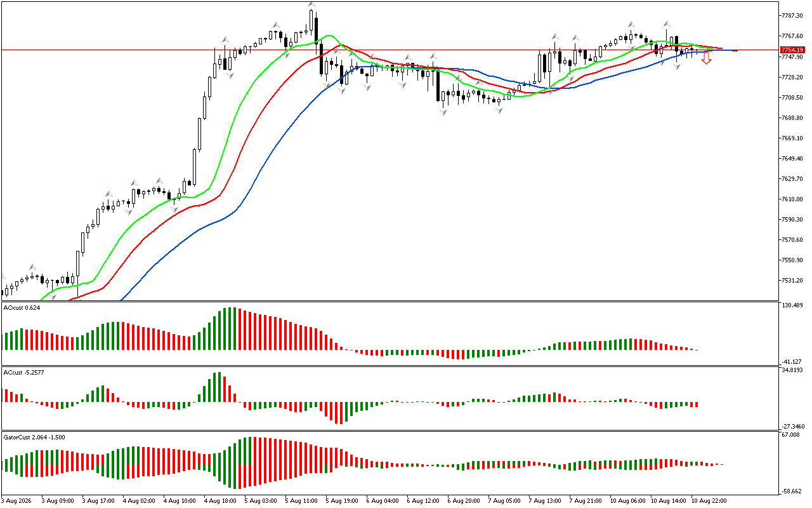The height and width of the screenshot is (508, 812).
Task: Select the 7708.50 price axis value
Action: coord(791,97)
